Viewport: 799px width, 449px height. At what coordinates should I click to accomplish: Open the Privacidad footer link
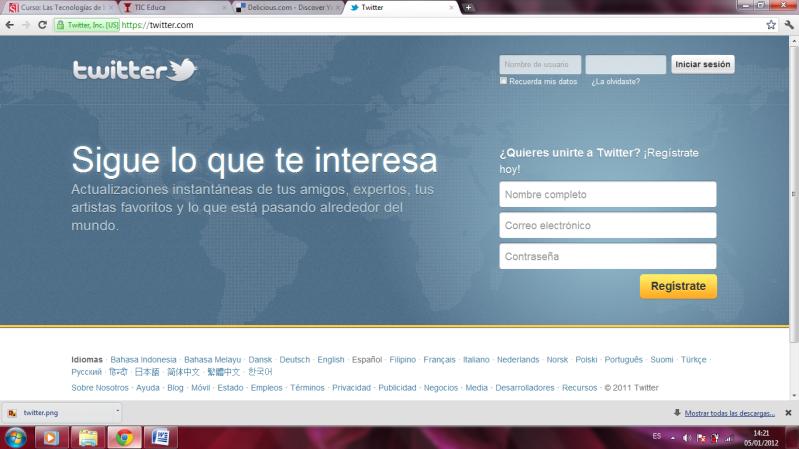[x=351, y=387]
